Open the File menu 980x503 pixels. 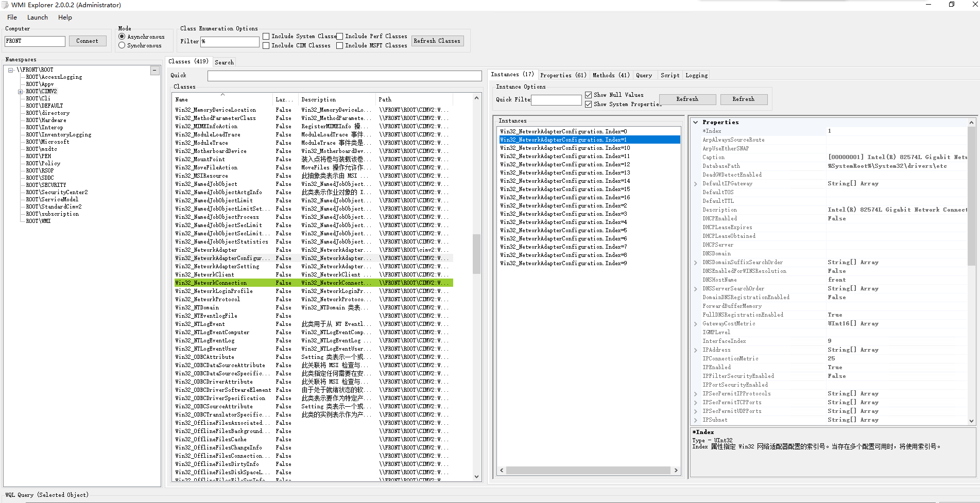click(x=12, y=18)
